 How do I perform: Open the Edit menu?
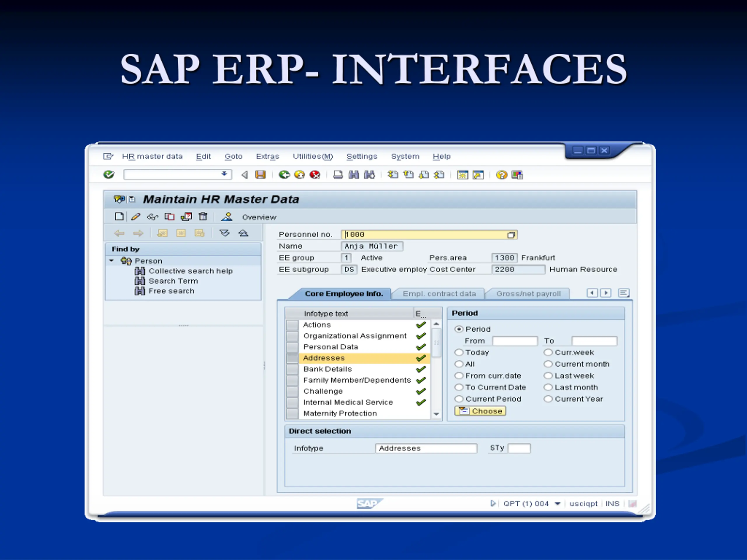pyautogui.click(x=203, y=157)
